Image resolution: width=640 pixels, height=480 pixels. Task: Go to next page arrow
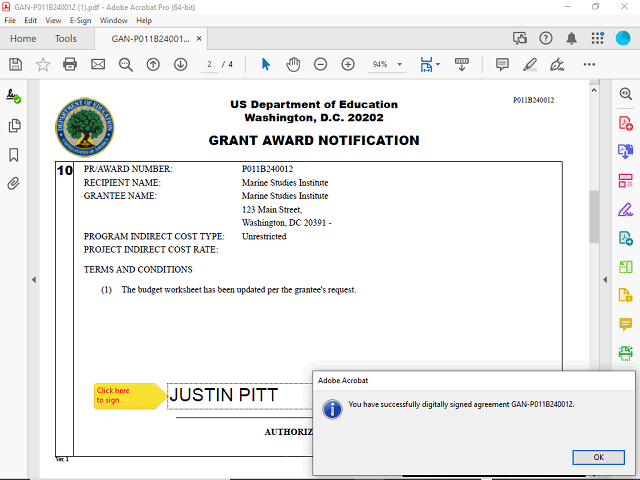[x=180, y=64]
